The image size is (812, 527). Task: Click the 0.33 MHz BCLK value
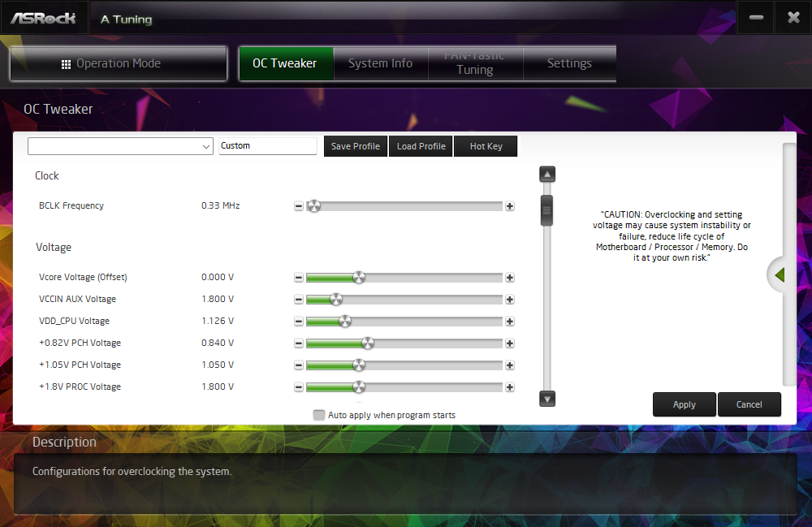(221, 205)
